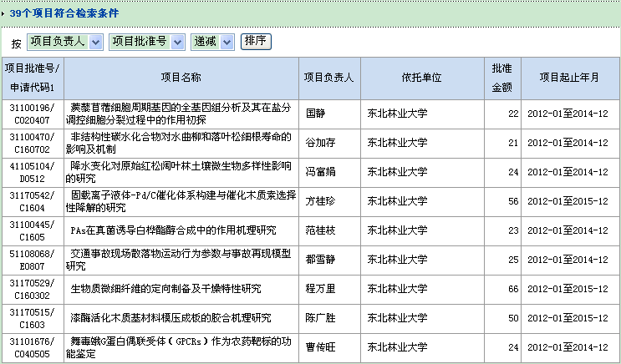This screenshot has width=621, height=364.
Task: Select approval number 31100470/C160702
Action: (32, 144)
